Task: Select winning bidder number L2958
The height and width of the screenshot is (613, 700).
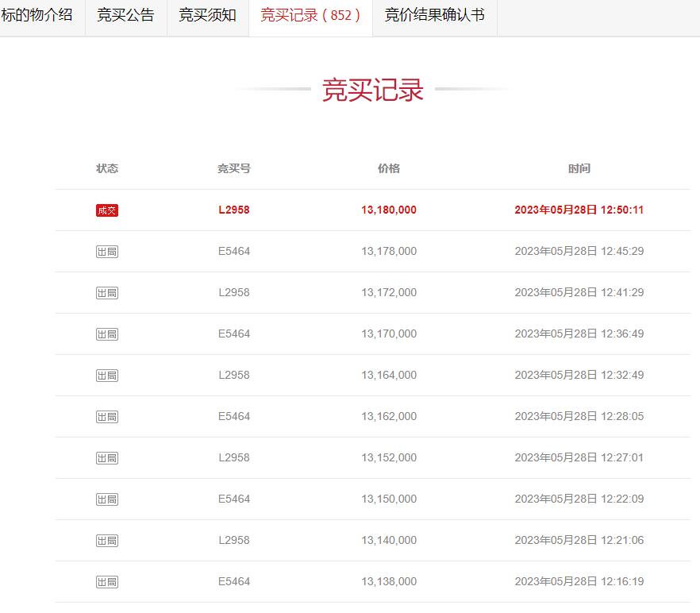Action: [233, 210]
